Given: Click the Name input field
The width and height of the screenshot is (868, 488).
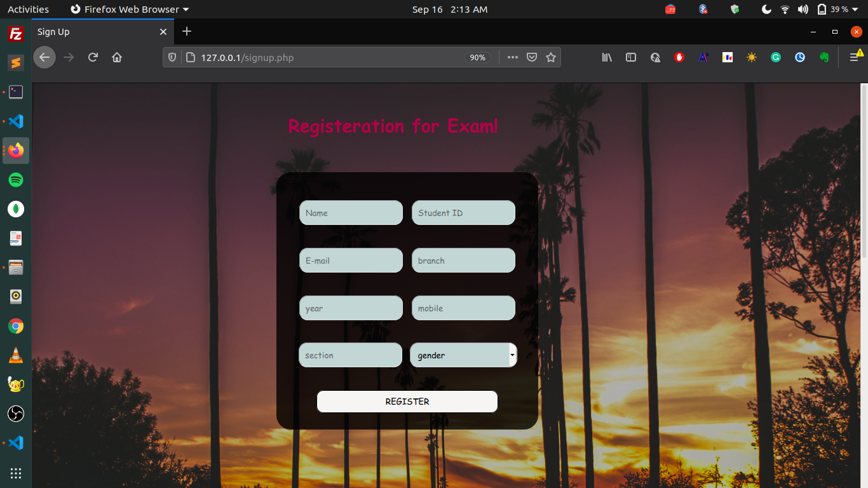Looking at the screenshot, I should (x=351, y=213).
